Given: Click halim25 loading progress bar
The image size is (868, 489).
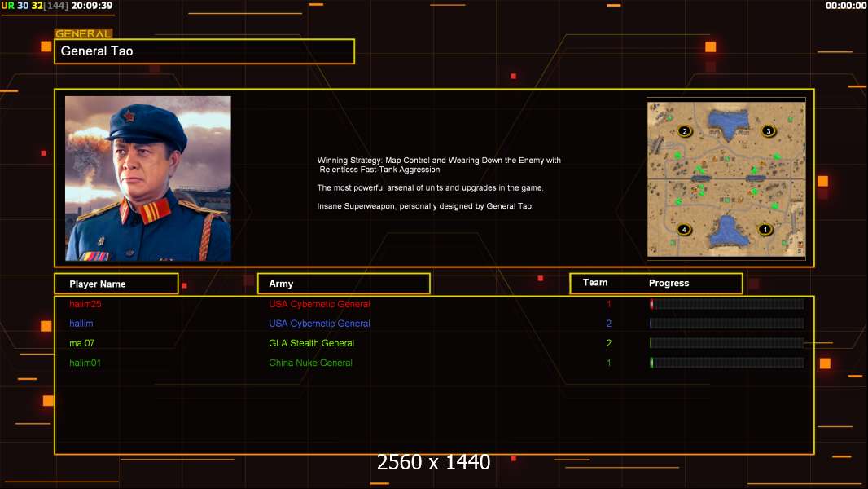Looking at the screenshot, I should (727, 303).
